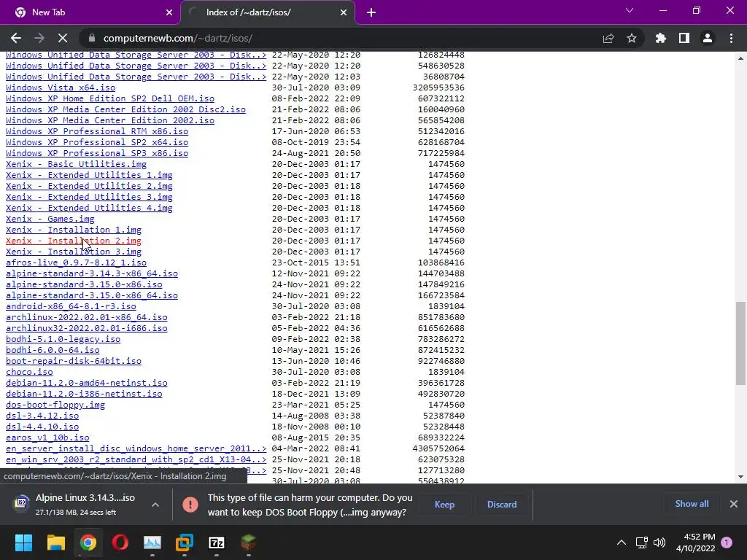747x560 pixels.
Task: Click the forward navigation arrow
Action: point(39,38)
